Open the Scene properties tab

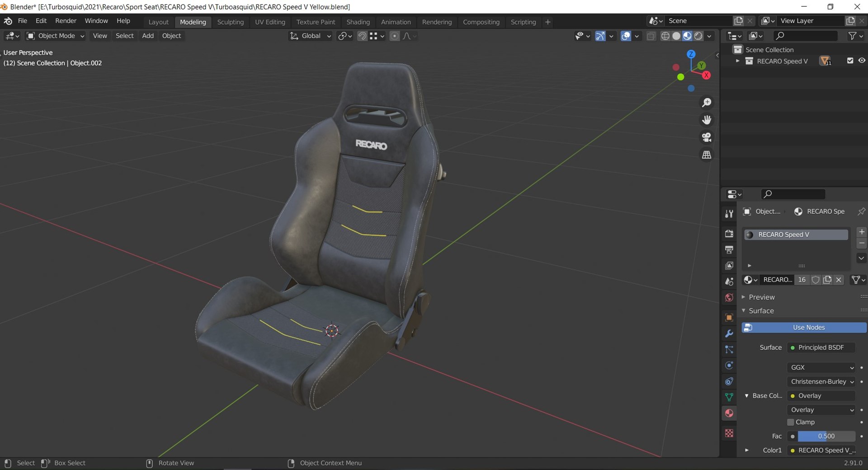point(729,281)
